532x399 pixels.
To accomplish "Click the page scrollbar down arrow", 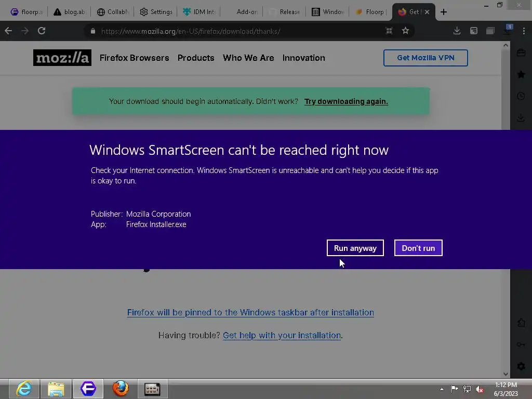I will pyautogui.click(x=506, y=374).
